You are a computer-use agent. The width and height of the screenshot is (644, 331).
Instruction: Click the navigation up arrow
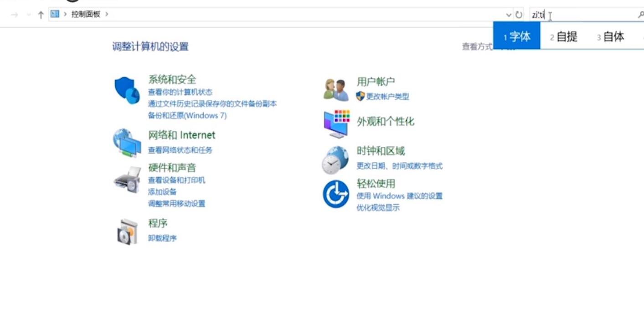point(41,14)
